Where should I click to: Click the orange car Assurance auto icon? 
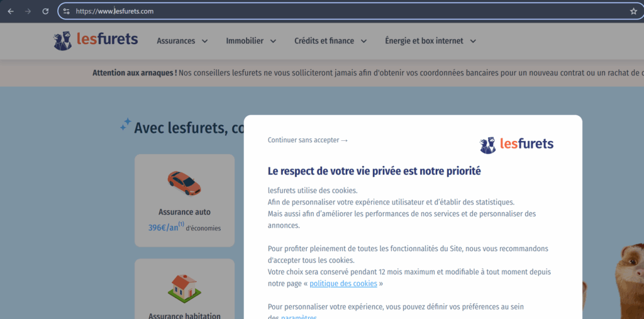click(184, 183)
